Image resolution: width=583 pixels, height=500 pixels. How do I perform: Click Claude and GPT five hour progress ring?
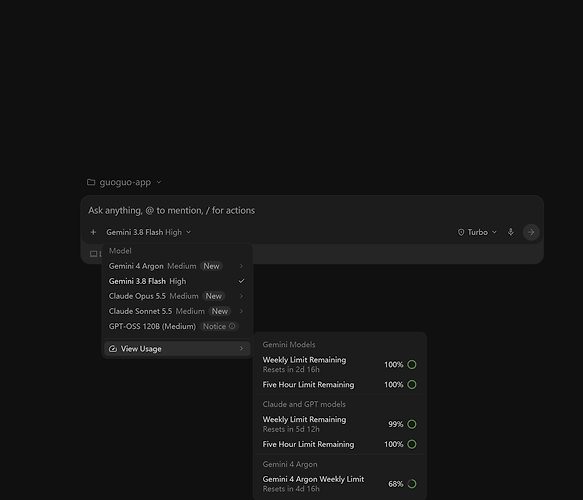coord(412,444)
